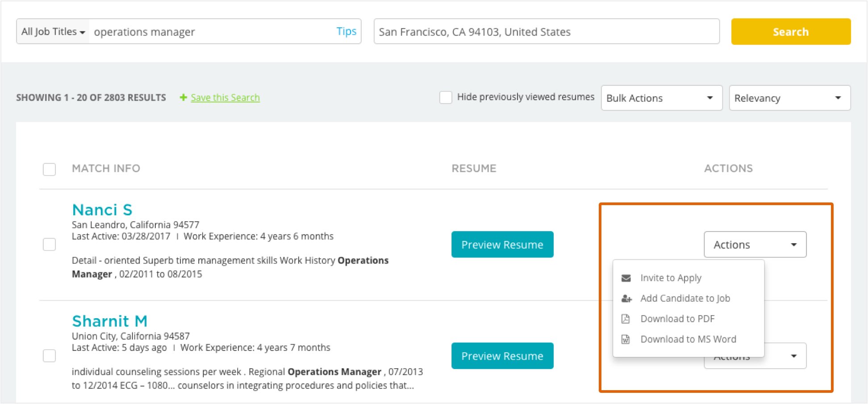Open the Save this Search link
The height and width of the screenshot is (404, 868).
point(225,97)
